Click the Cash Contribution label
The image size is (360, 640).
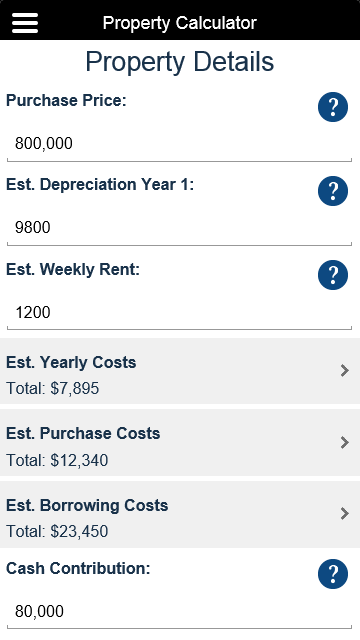point(78,568)
